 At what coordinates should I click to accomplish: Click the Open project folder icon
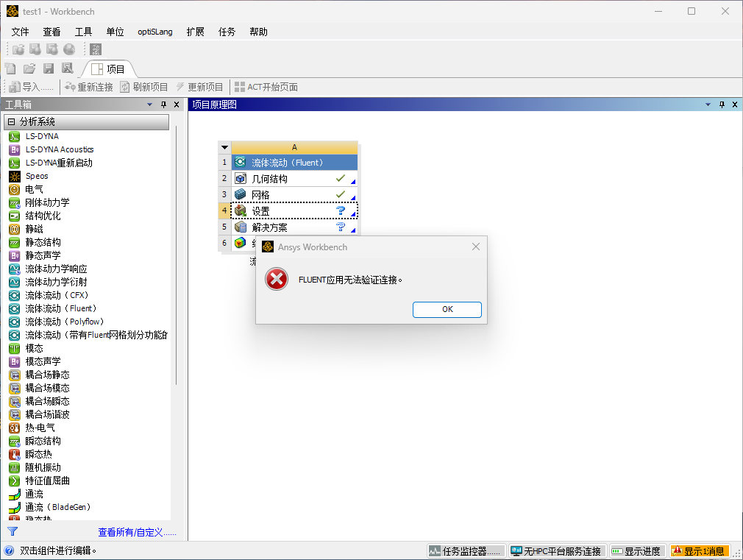tap(29, 68)
